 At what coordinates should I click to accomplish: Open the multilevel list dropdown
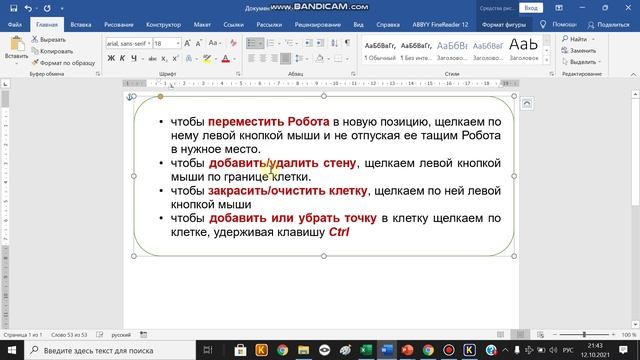click(298, 43)
